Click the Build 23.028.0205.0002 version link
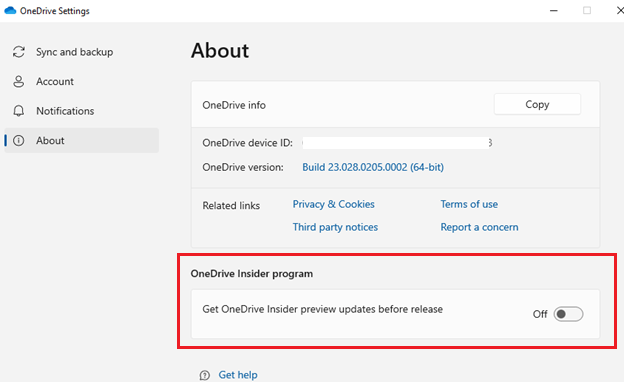Image resolution: width=624 pixels, height=382 pixels. tap(373, 167)
